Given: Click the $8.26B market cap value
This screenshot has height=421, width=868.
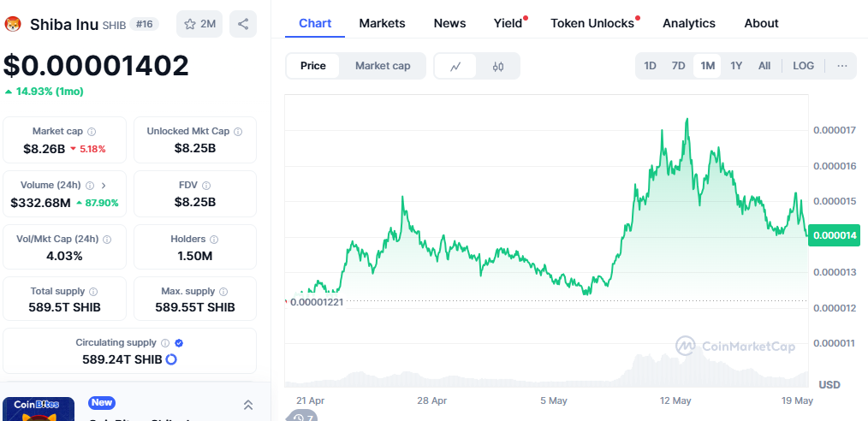Looking at the screenshot, I should (x=44, y=148).
